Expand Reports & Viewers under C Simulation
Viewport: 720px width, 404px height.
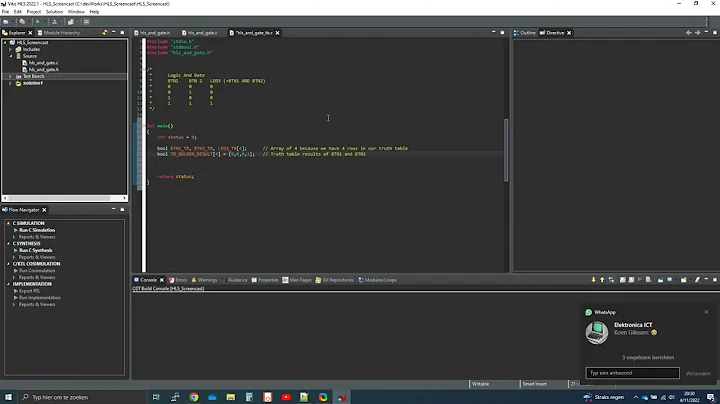tap(14, 237)
